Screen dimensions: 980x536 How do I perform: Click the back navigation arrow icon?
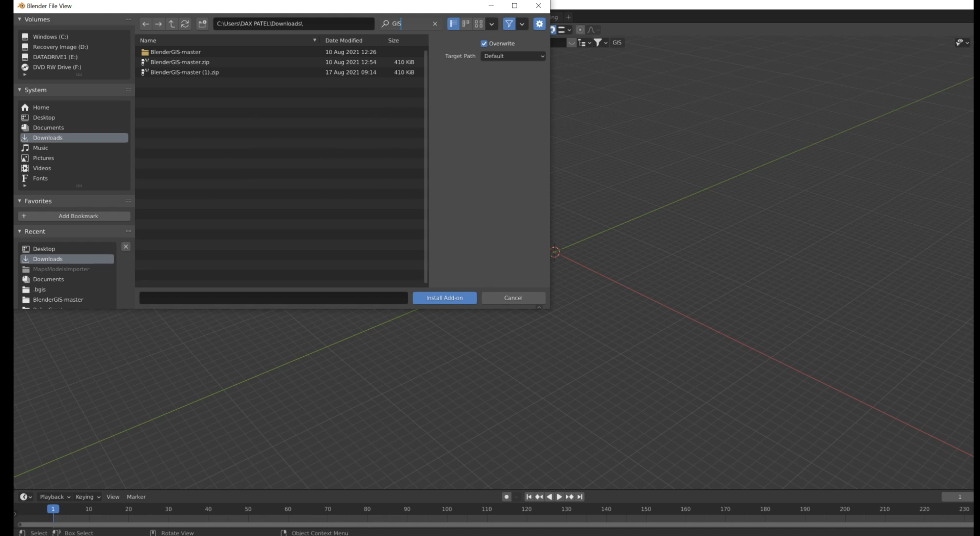146,23
